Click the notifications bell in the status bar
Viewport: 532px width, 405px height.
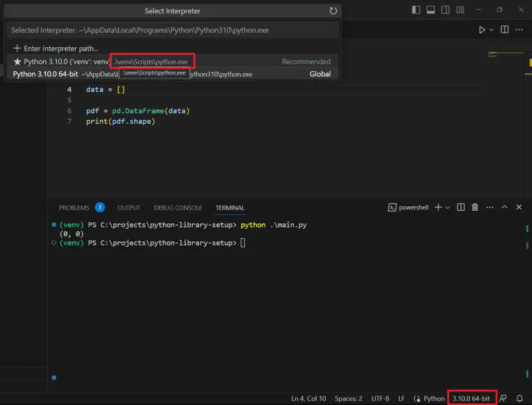[x=520, y=398]
